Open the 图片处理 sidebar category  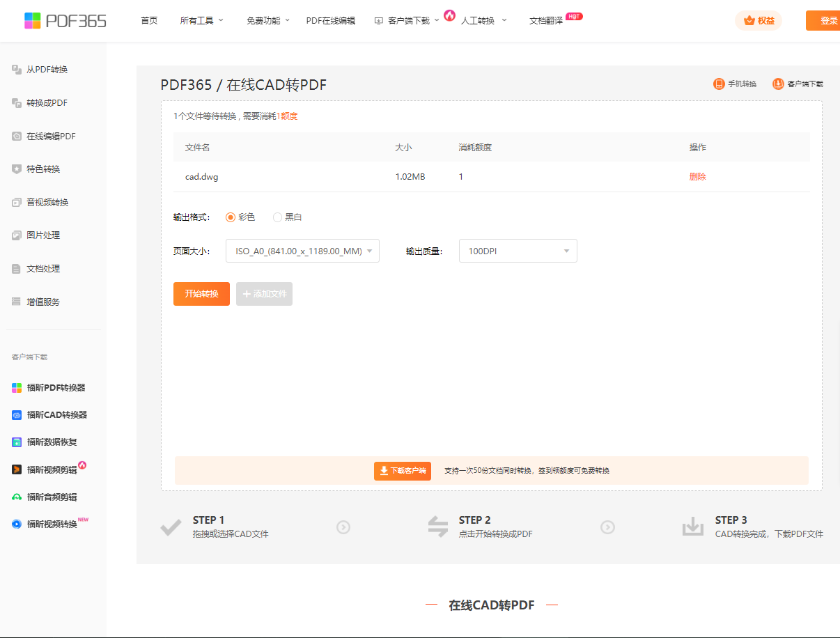click(43, 235)
